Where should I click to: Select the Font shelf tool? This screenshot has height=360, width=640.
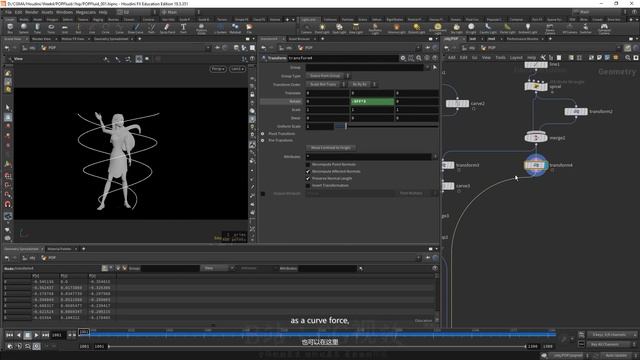click(x=183, y=29)
